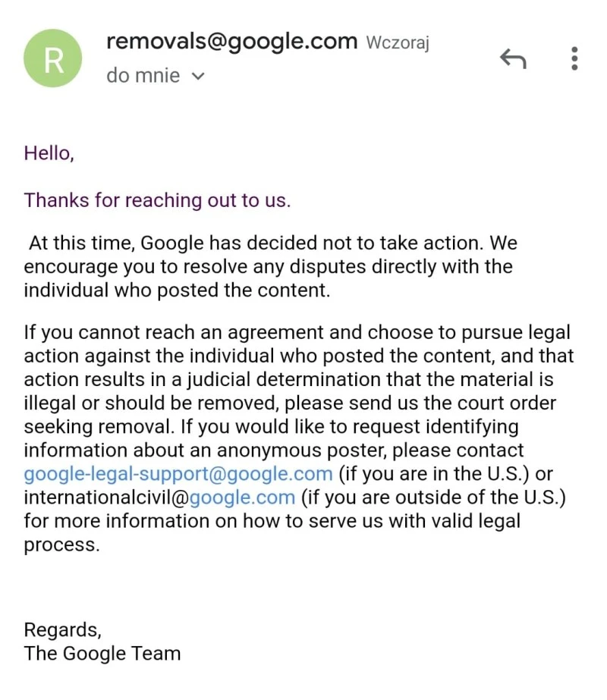
Task: Tap "The Google Team" signature
Action: point(102,653)
